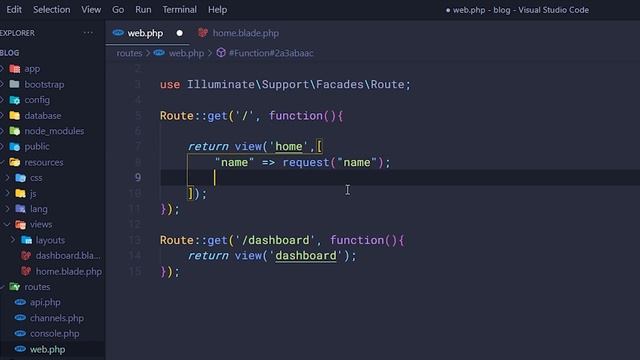The height and width of the screenshot is (360, 640).
Task: Open the View menu
Action: click(x=91, y=9)
